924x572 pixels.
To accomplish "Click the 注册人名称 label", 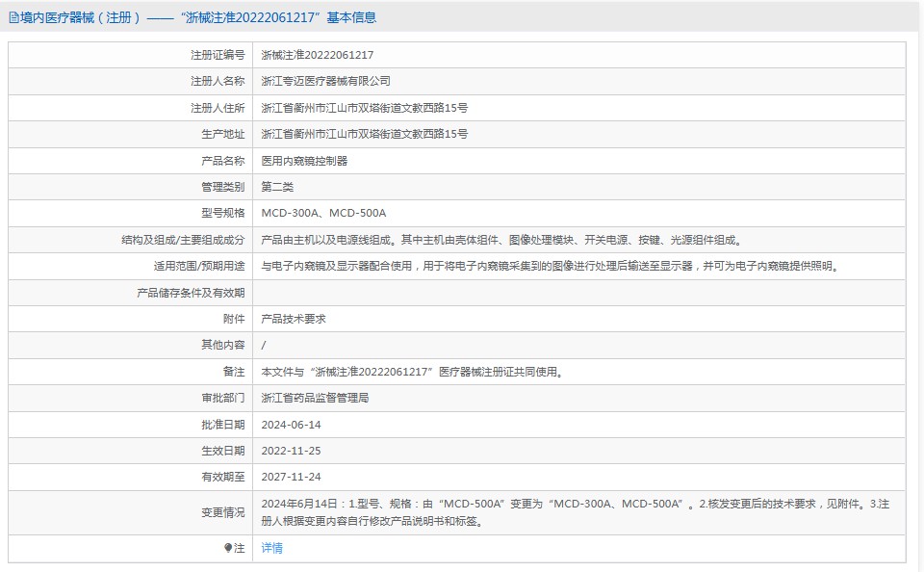I will pos(218,82).
